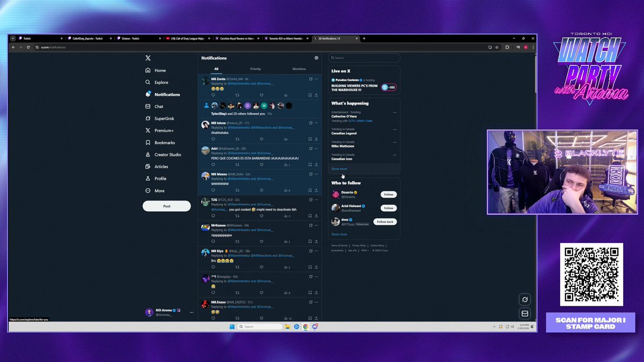This screenshot has height=362, width=644.
Task: Open more options on M8 Kiyo's reply
Action: (x=317, y=251)
